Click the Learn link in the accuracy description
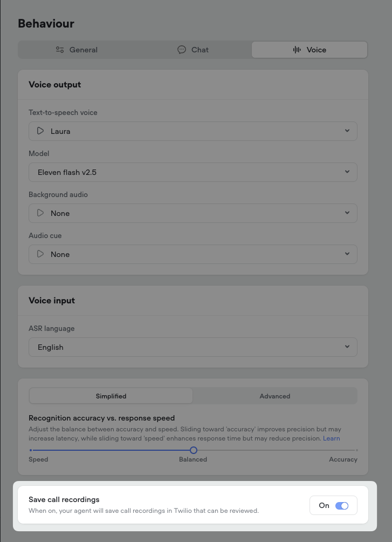This screenshot has height=542, width=392. [x=331, y=438]
